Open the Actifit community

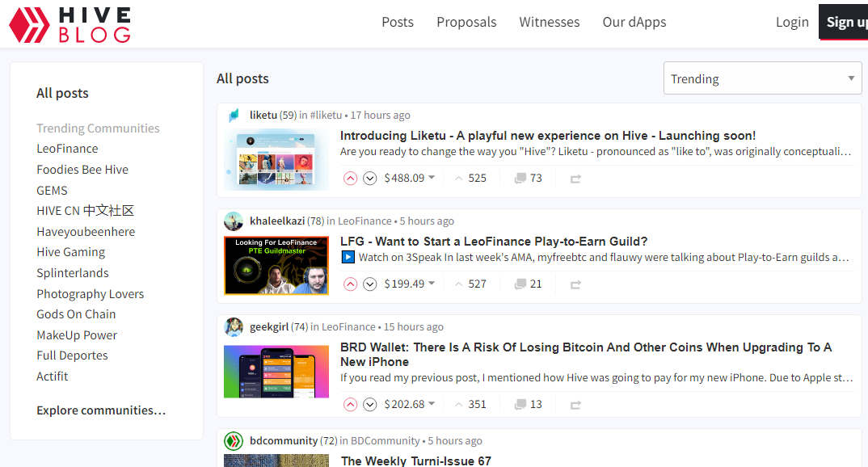52,377
